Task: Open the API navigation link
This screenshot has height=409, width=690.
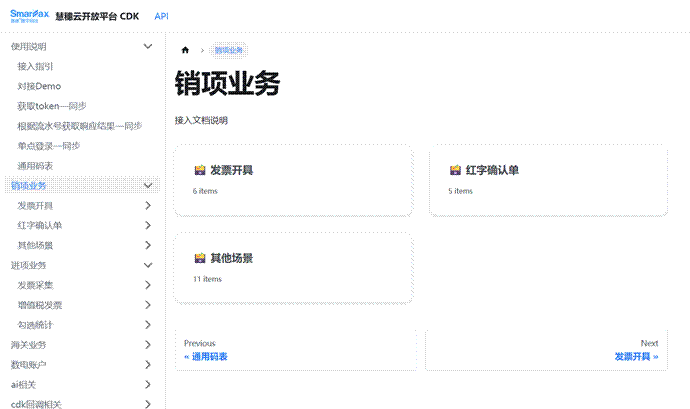Action: [161, 16]
